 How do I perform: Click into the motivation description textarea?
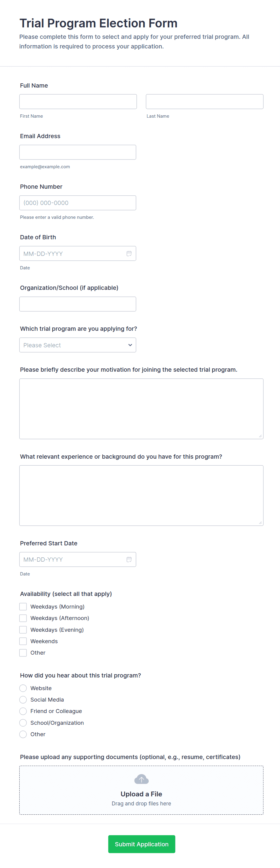141,408
